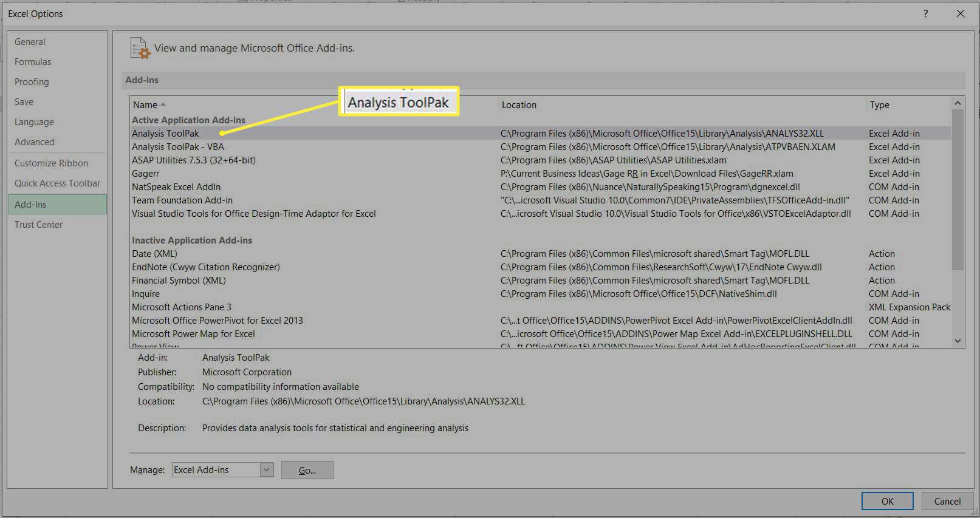Click the add-ins list scroll up arrow
Screen dimensions: 980x518
tap(958, 103)
